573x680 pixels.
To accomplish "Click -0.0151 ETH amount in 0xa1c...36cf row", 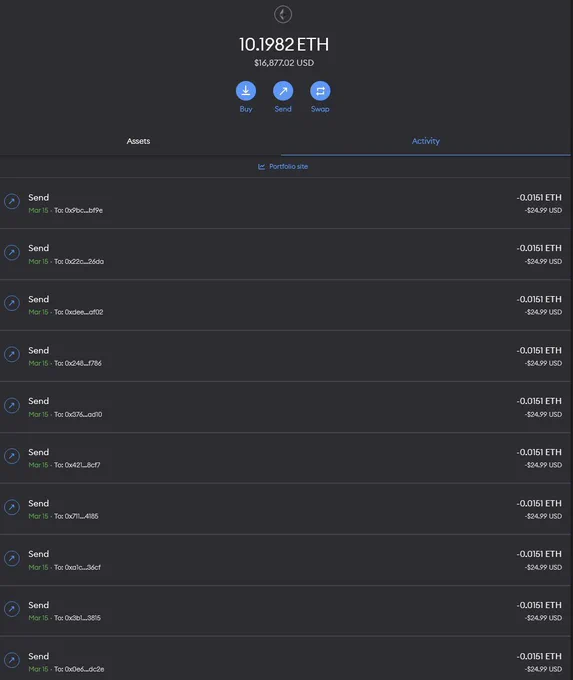I will click(539, 554).
